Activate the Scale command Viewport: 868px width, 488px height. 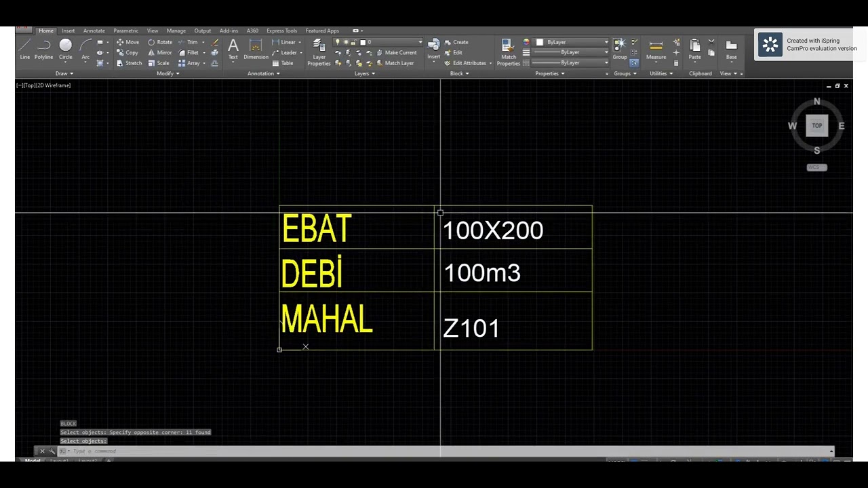point(159,63)
